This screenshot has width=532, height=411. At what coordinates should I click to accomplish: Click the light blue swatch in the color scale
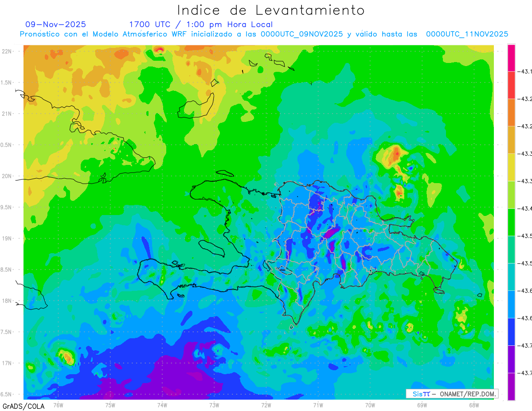click(511, 304)
